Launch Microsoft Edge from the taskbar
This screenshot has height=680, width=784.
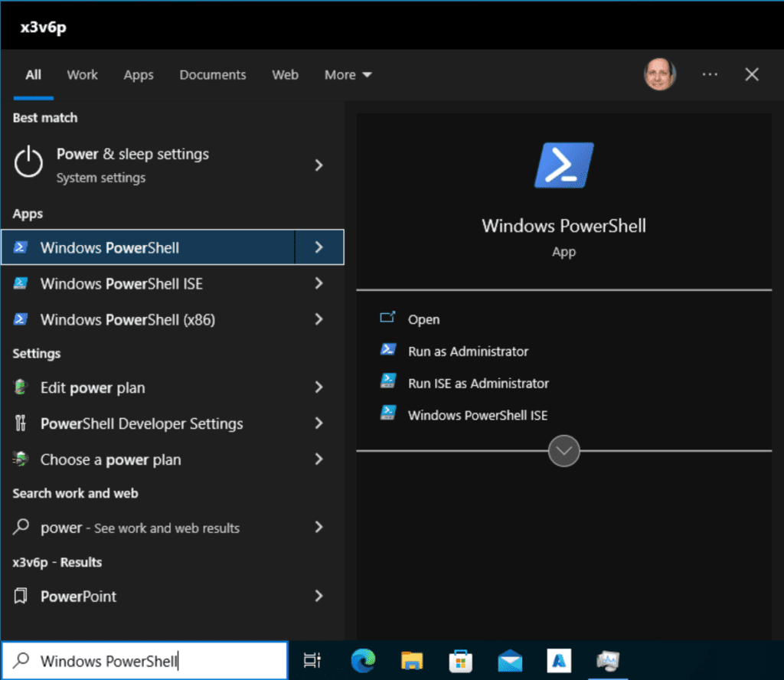click(363, 660)
